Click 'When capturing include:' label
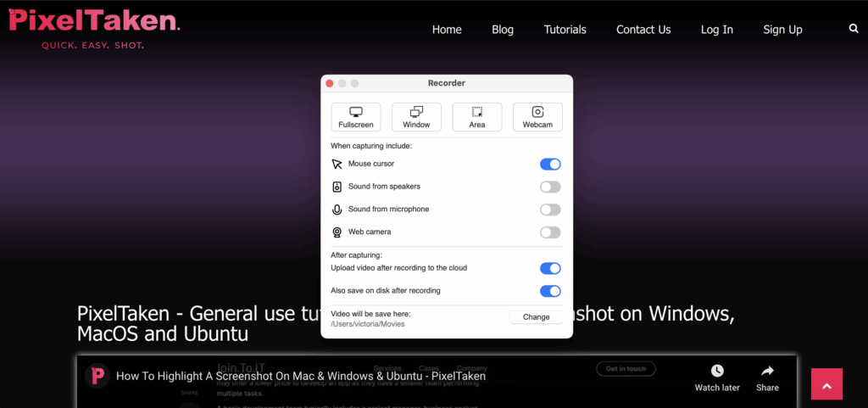 [371, 146]
